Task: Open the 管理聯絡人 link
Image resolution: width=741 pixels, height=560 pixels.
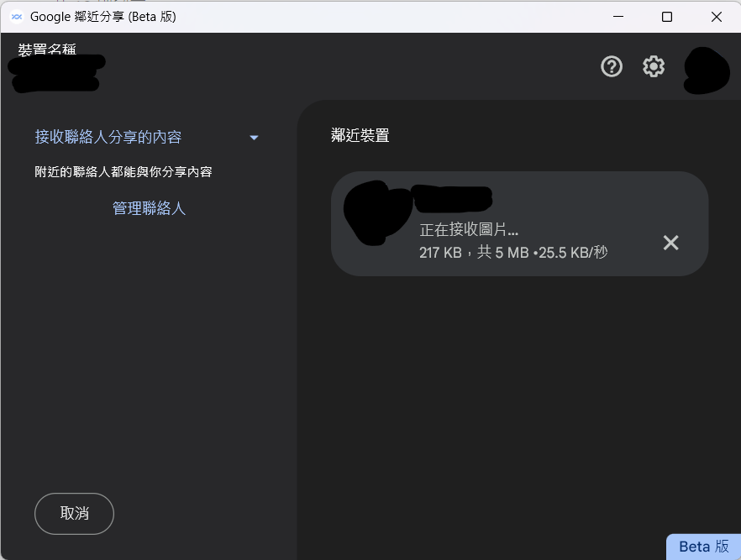Action: coord(149,208)
